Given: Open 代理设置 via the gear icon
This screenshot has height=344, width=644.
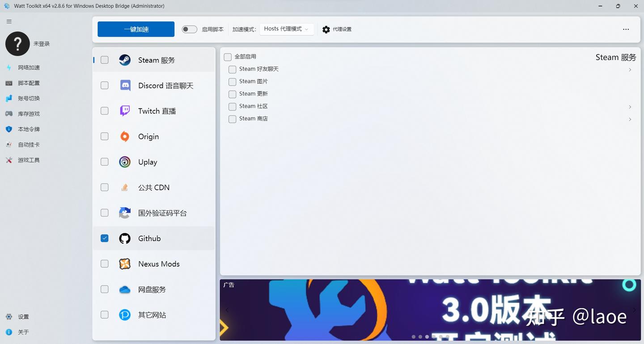Looking at the screenshot, I should 337,29.
